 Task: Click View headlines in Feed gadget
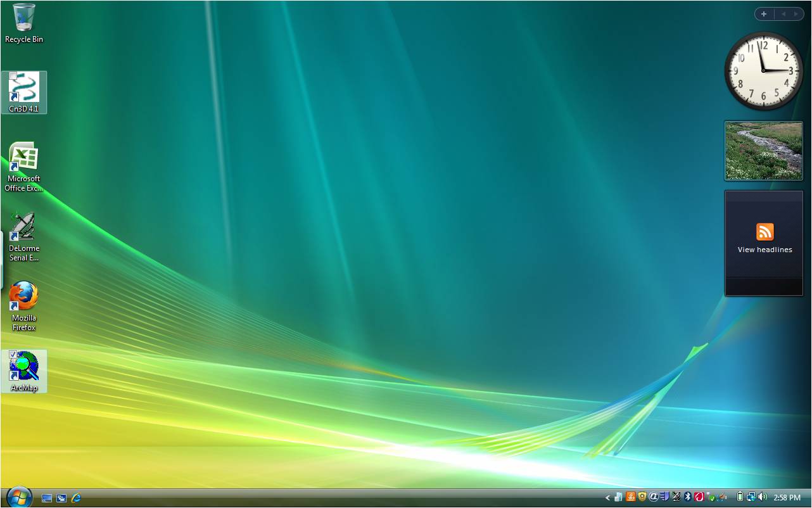point(764,250)
